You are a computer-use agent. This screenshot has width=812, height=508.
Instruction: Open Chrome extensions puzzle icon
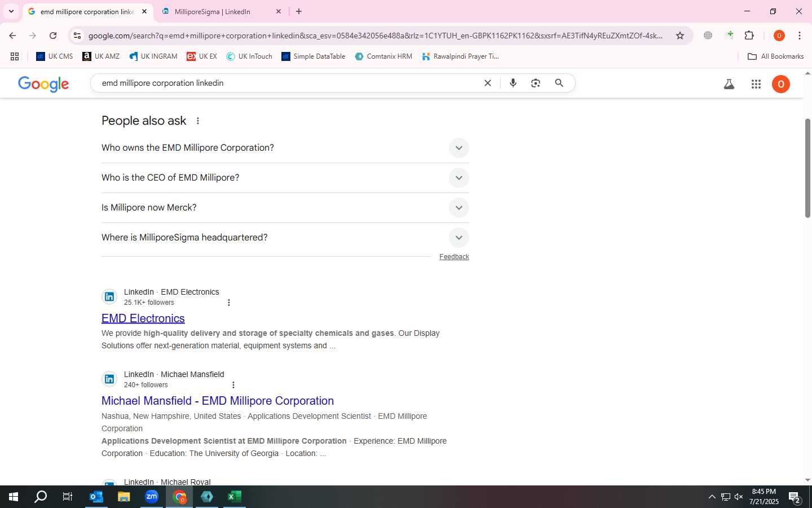click(x=749, y=36)
